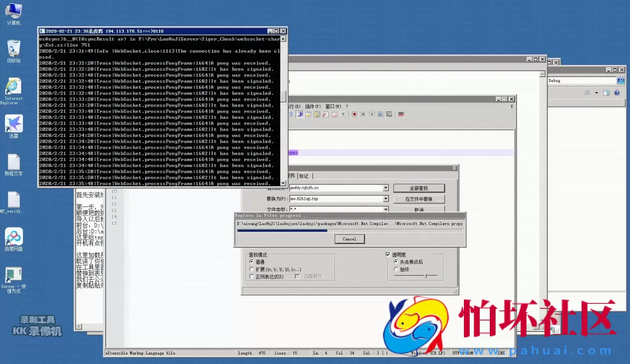Image resolution: width=630 pixels, height=364 pixels.
Task: Open the 插件(P) plugins menu
Action: point(313,107)
